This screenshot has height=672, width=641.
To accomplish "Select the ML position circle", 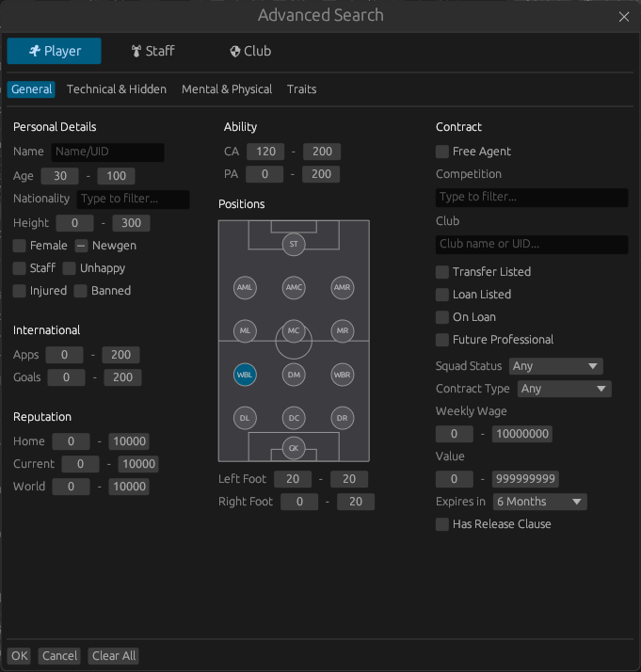I will click(245, 331).
